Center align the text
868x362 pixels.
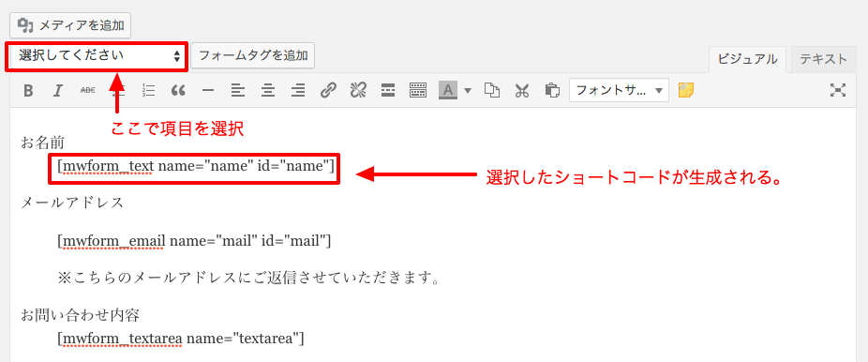(268, 90)
